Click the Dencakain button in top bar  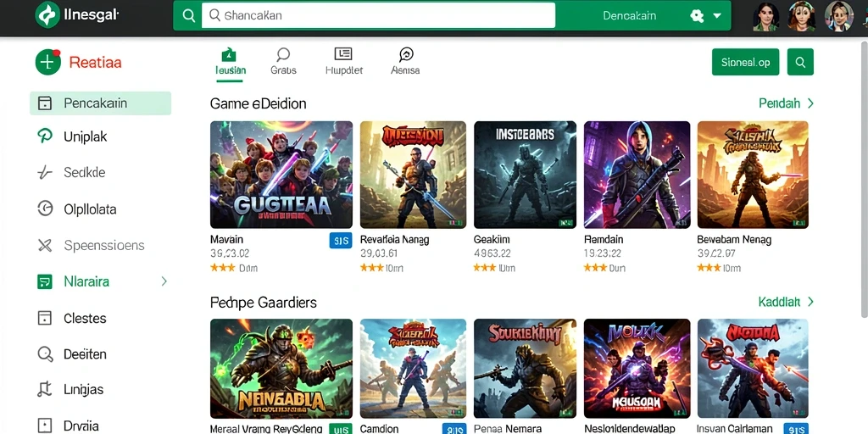click(630, 15)
